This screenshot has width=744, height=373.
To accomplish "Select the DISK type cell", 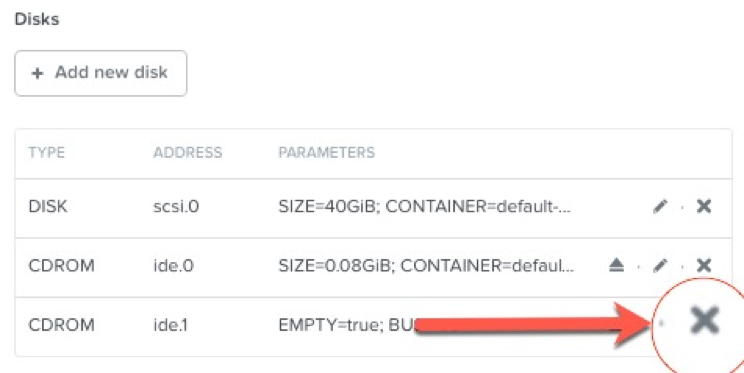I will (x=48, y=206).
